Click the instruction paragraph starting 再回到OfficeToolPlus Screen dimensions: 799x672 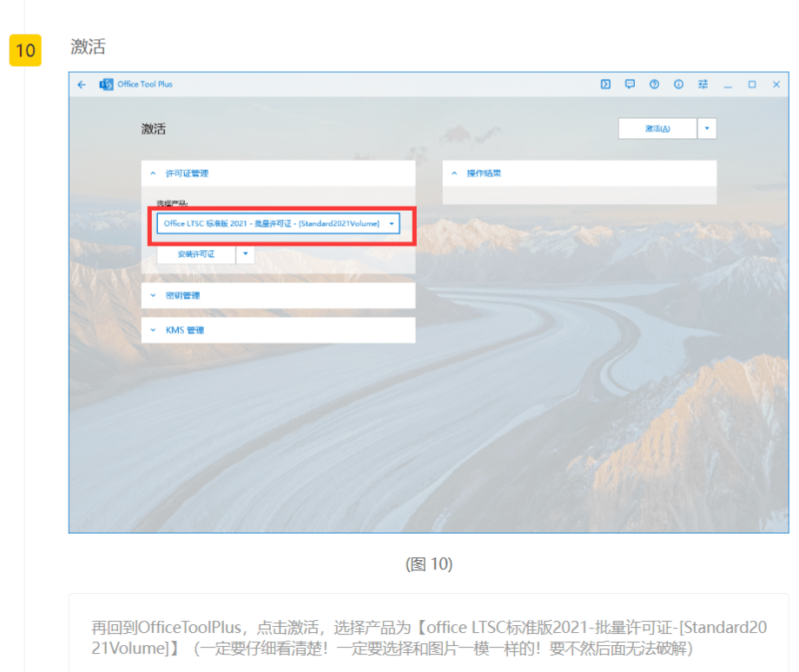429,638
